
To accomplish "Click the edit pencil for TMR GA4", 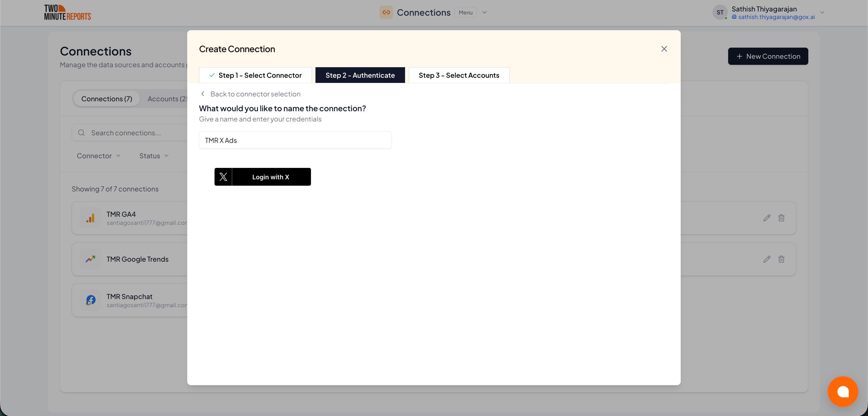I will (766, 218).
